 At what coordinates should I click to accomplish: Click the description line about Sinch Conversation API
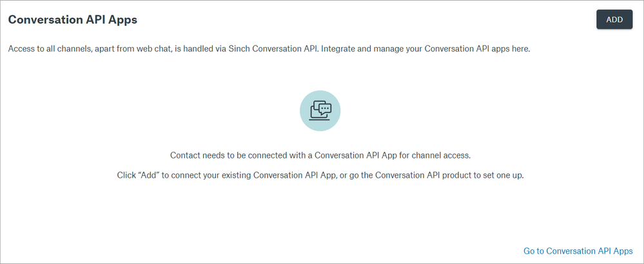click(269, 50)
